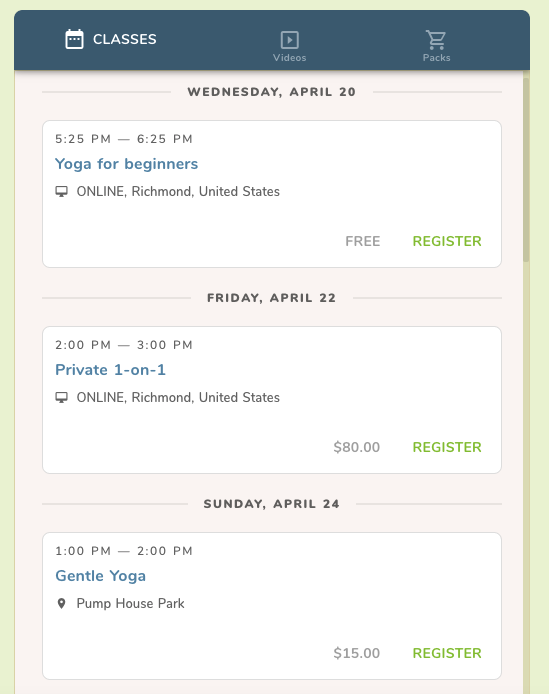Open the Packs shopping cart icon
The height and width of the screenshot is (694, 549).
click(436, 40)
